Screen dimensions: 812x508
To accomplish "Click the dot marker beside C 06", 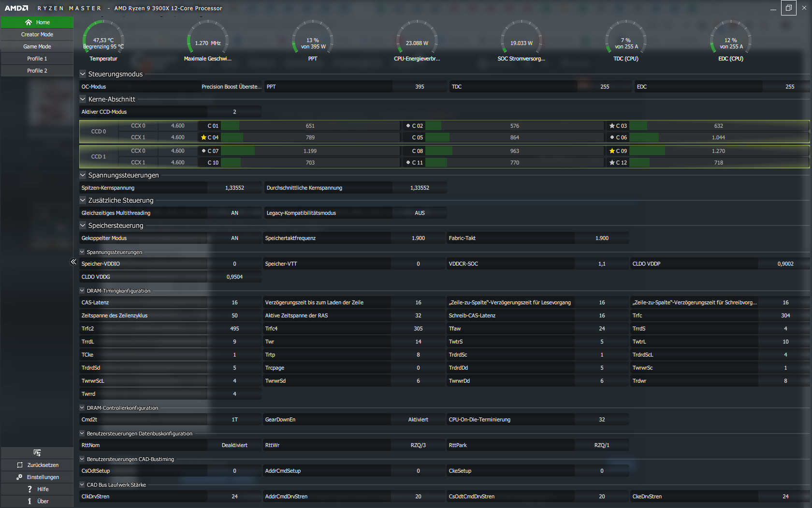I will click(612, 137).
